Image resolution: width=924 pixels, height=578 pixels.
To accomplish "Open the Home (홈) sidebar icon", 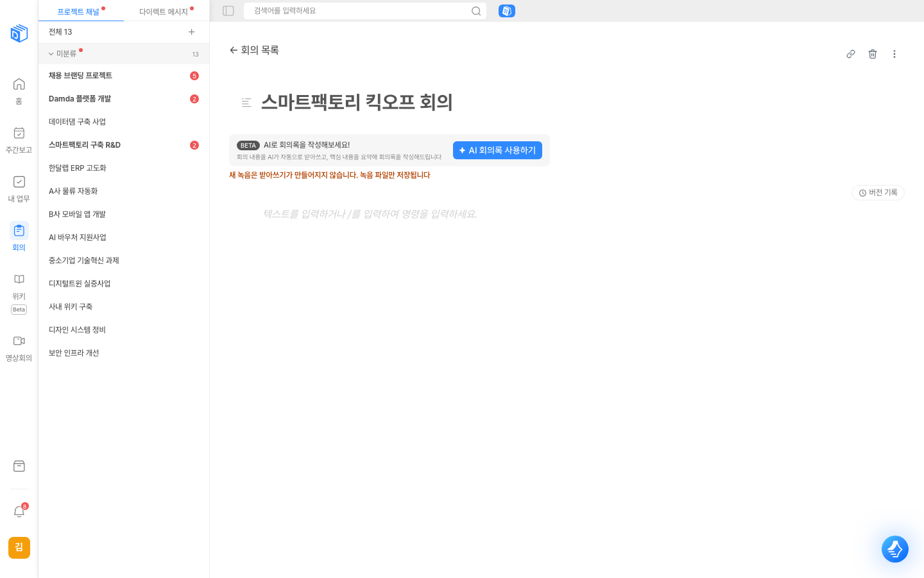I will coord(19,84).
